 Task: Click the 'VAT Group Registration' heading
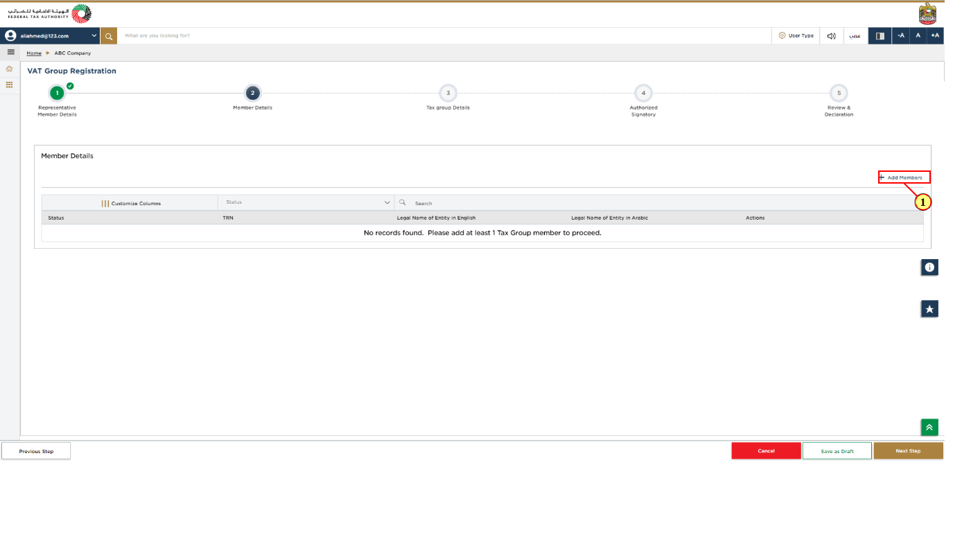point(71,71)
